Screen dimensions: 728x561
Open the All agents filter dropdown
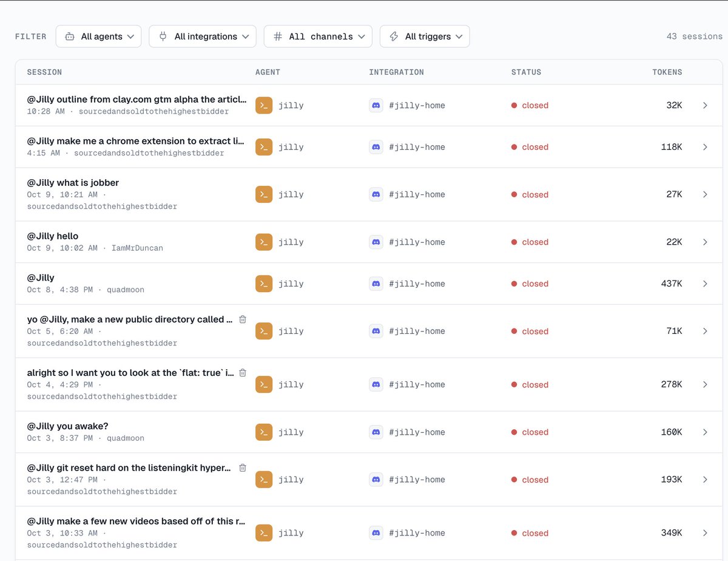98,36
